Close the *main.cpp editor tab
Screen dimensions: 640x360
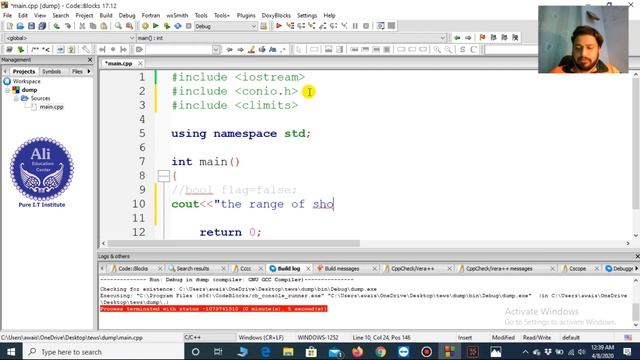(140, 64)
